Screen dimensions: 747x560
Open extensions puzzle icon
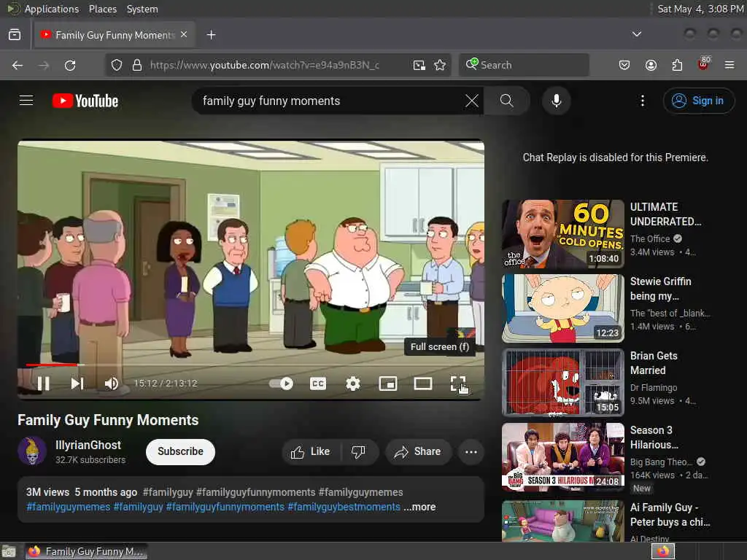pos(677,65)
